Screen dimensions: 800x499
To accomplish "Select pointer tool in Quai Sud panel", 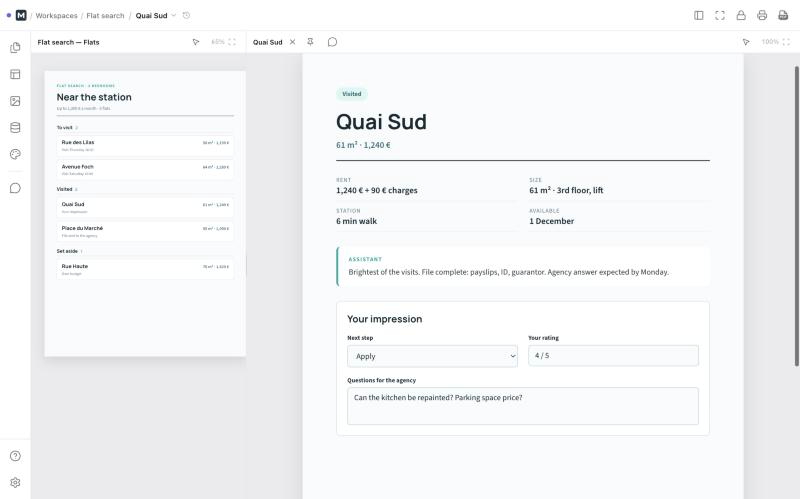I will (746, 42).
